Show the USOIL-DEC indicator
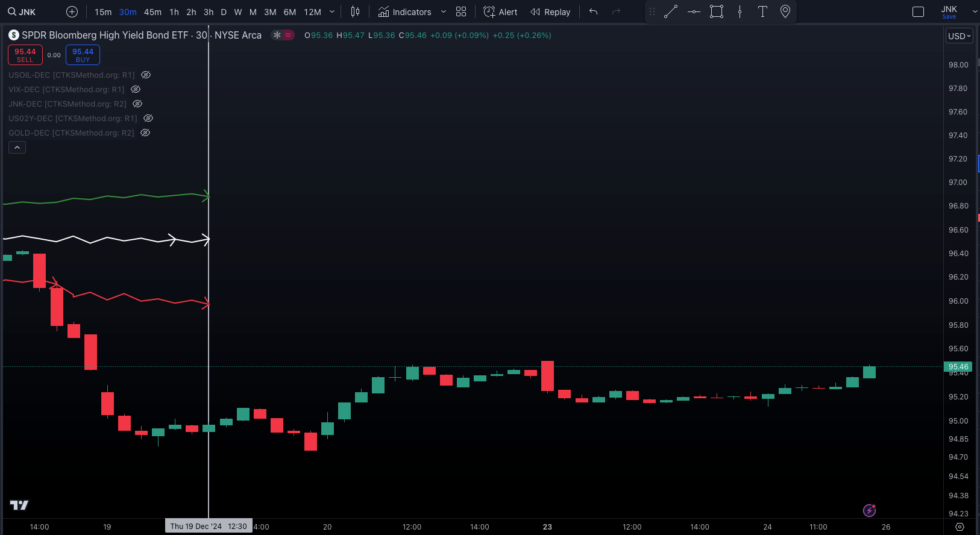 (146, 75)
